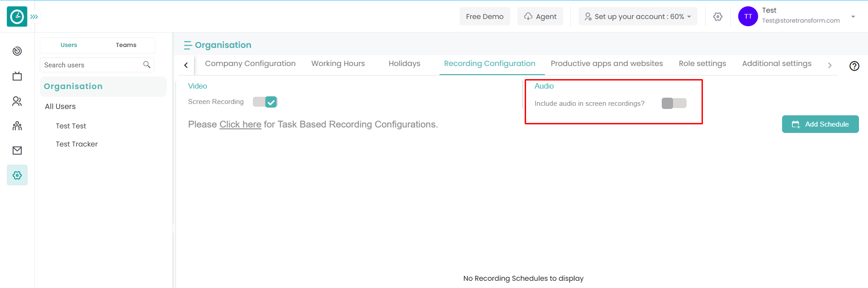Click the Organisation menu lines icon
The height and width of the screenshot is (288, 868).
188,45
